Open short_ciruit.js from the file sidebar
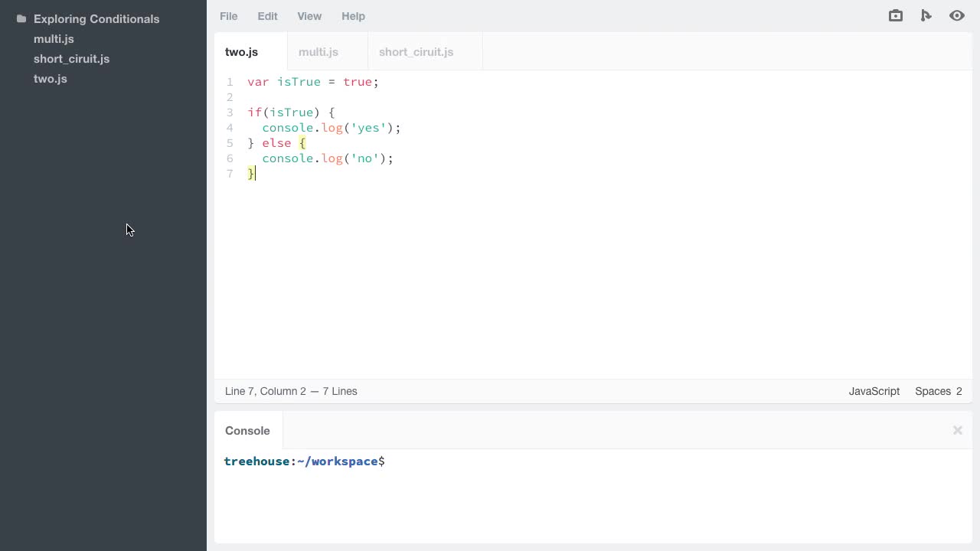Image resolution: width=980 pixels, height=551 pixels. [71, 58]
